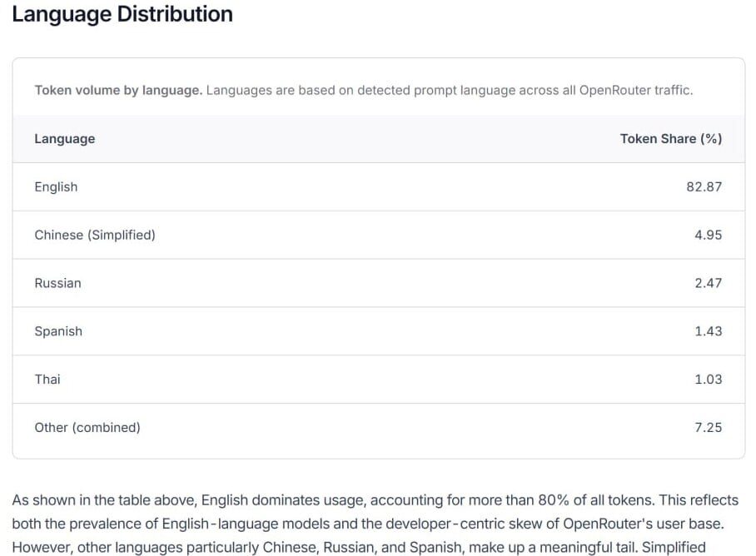Click the 1.43 token share value
The height and width of the screenshot is (556, 756).
pos(708,331)
